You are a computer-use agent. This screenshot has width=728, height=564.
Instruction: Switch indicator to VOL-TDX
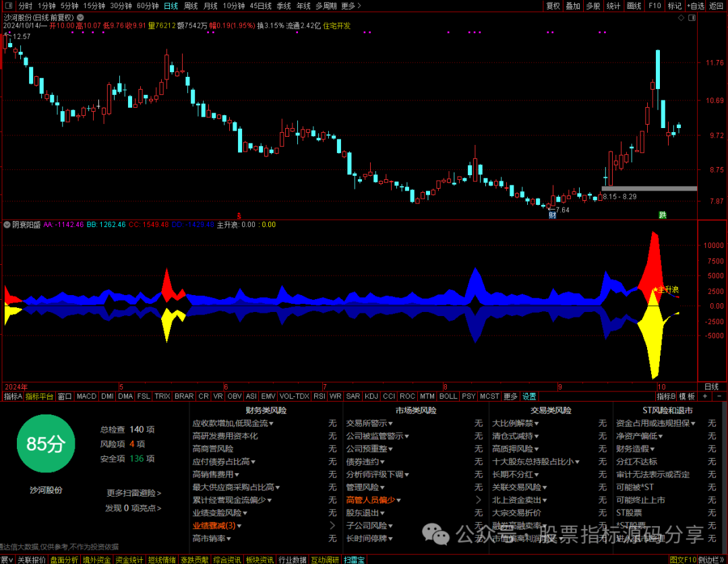(x=295, y=396)
